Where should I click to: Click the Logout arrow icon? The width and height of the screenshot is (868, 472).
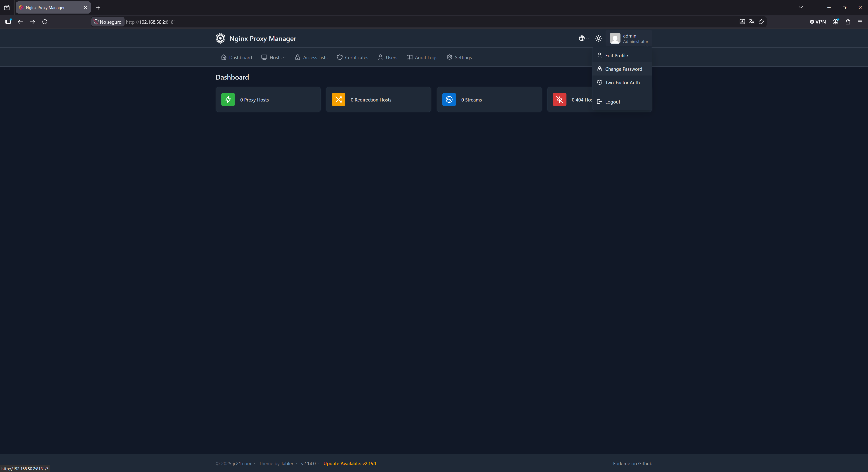tap(599, 102)
